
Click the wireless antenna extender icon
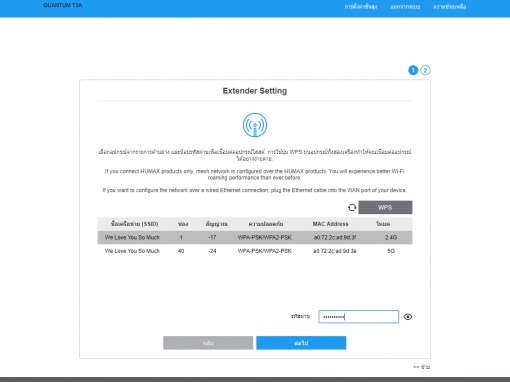click(255, 125)
